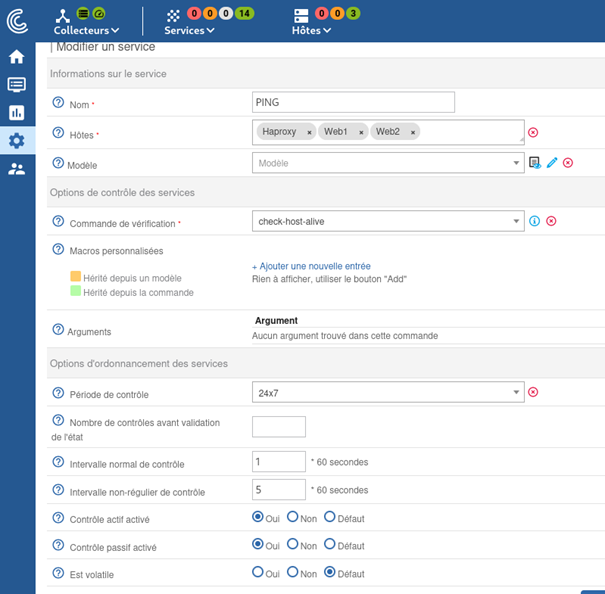Click the Reporting chart icon in sidebar

click(17, 113)
